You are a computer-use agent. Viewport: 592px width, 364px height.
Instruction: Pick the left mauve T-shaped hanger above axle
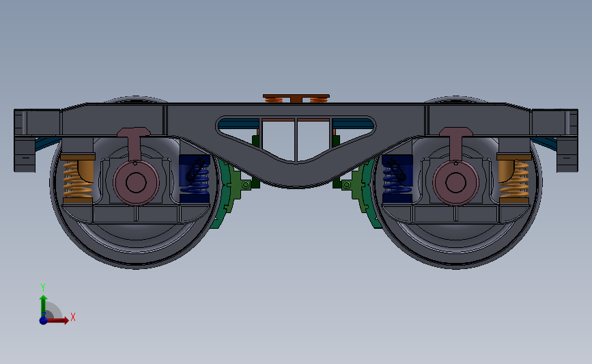point(134,143)
